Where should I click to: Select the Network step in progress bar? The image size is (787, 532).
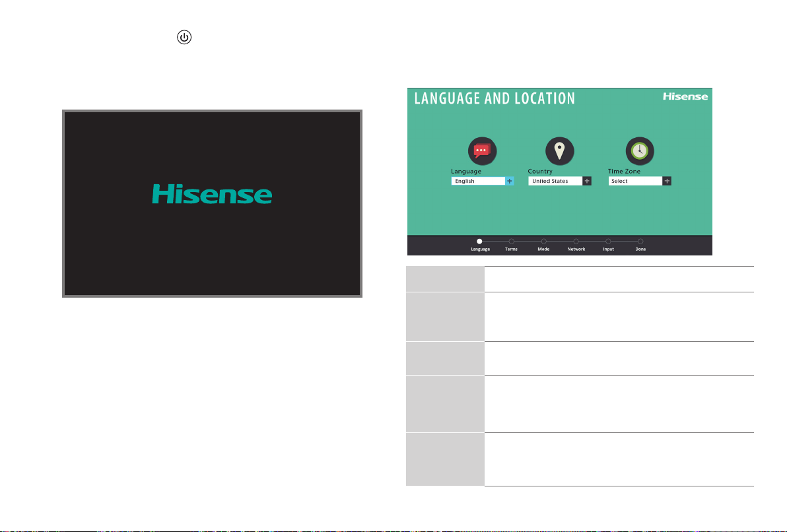pyautogui.click(x=576, y=245)
